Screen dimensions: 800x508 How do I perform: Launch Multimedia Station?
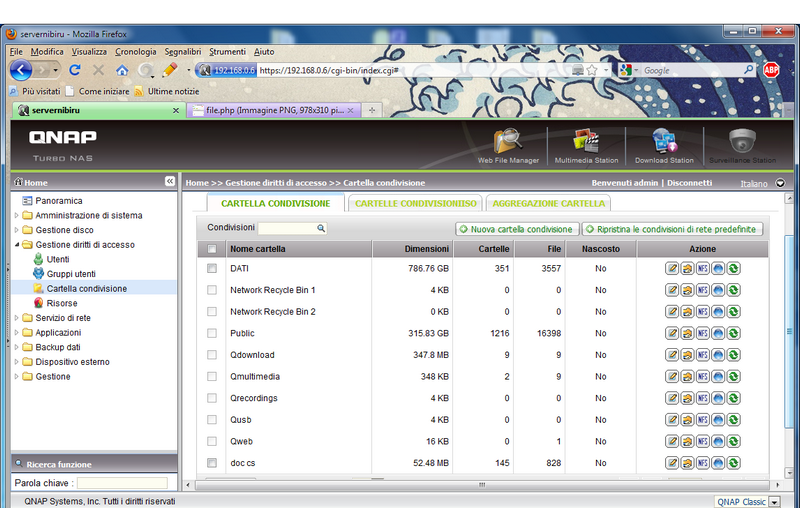pyautogui.click(x=588, y=144)
